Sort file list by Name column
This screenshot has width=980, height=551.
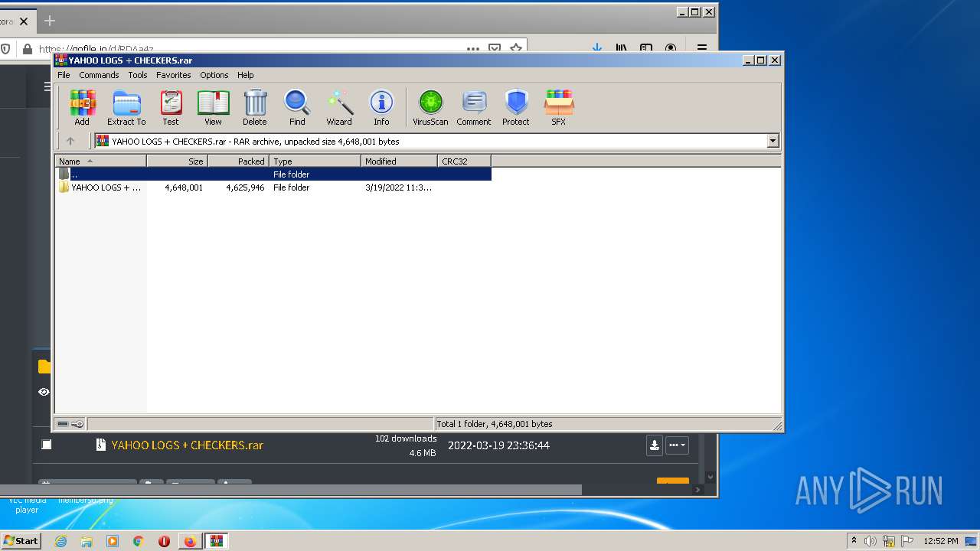100,161
